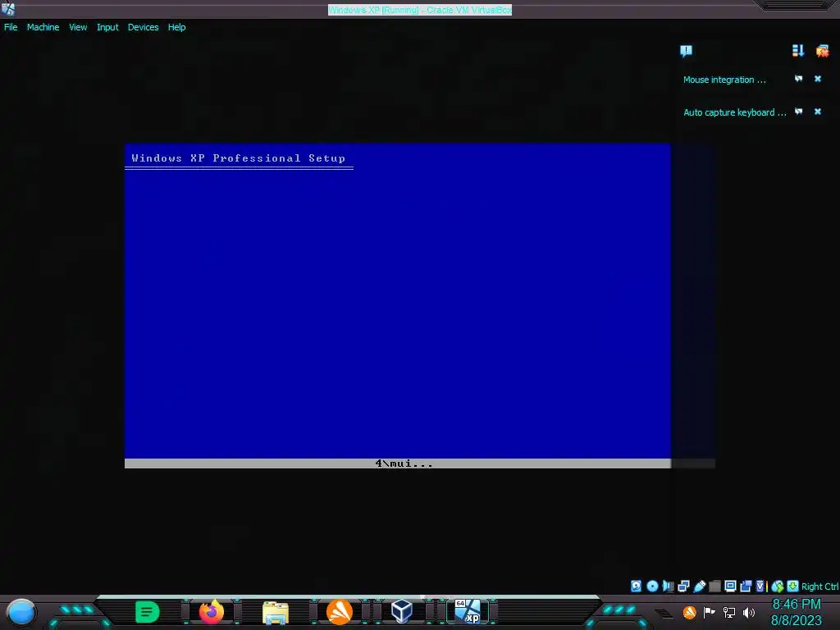Image resolution: width=840 pixels, height=630 pixels.
Task: Open the Start orb on the taskbar
Action: click(21, 613)
